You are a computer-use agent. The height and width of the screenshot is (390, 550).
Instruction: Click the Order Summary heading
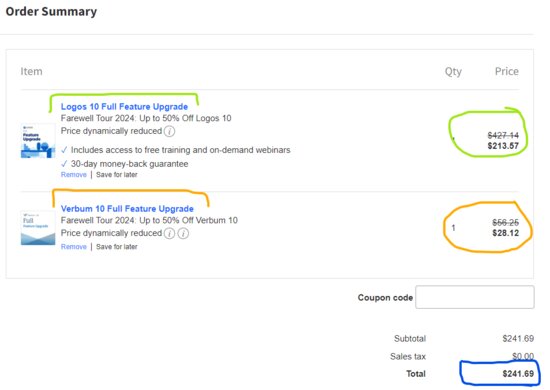pyautogui.click(x=51, y=12)
